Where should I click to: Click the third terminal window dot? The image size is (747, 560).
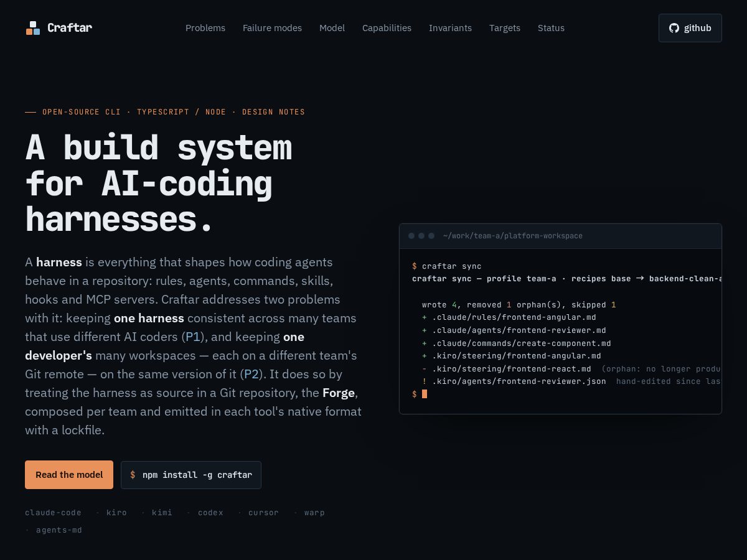point(431,236)
